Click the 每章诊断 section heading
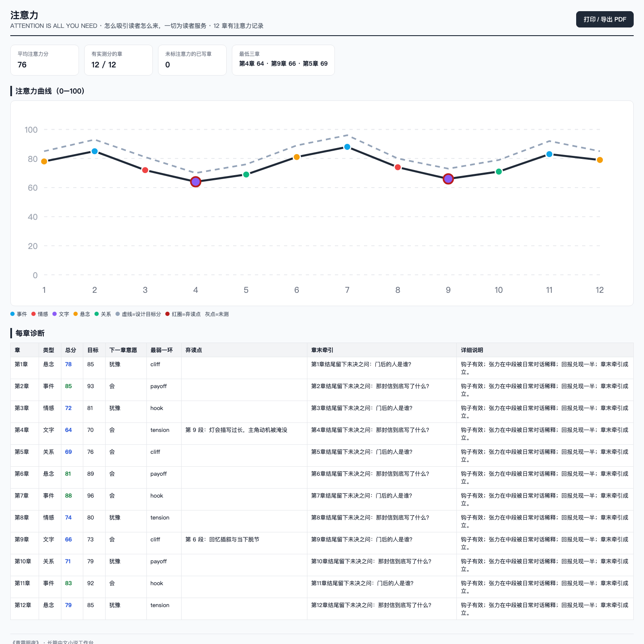644x644 pixels. point(30,333)
